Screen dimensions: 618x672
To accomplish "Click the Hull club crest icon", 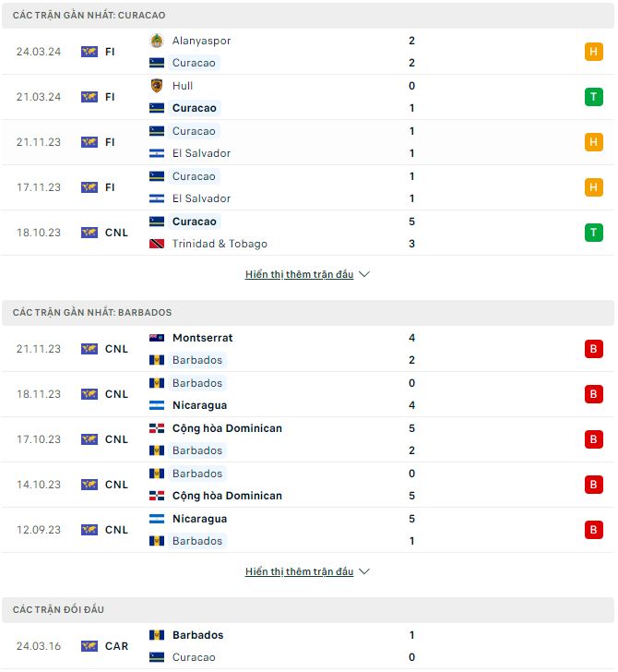I will pyautogui.click(x=157, y=86).
